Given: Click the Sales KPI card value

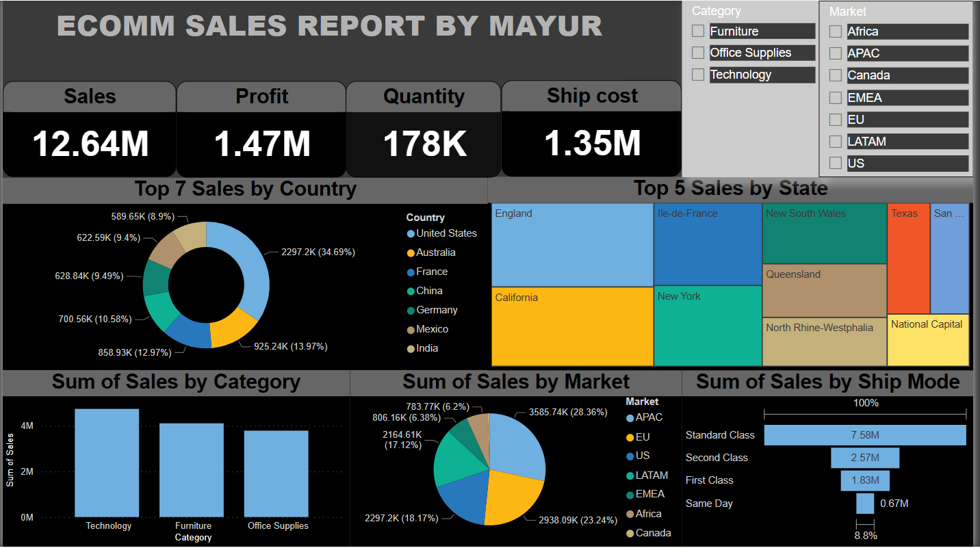Looking at the screenshot, I should (90, 144).
